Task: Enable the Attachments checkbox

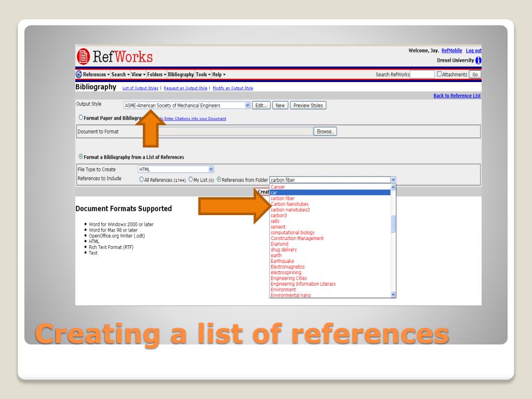Action: coord(439,74)
